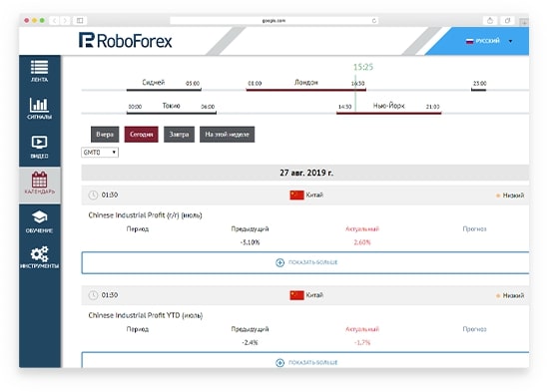Screen dimensions: 547x392
Task: Click actual value -1.7%
Action: (x=362, y=343)
